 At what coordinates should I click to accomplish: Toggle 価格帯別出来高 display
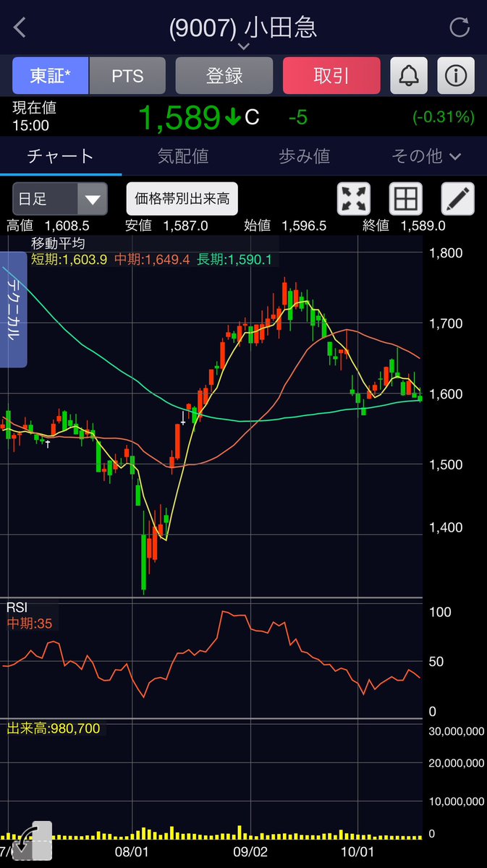click(x=182, y=198)
